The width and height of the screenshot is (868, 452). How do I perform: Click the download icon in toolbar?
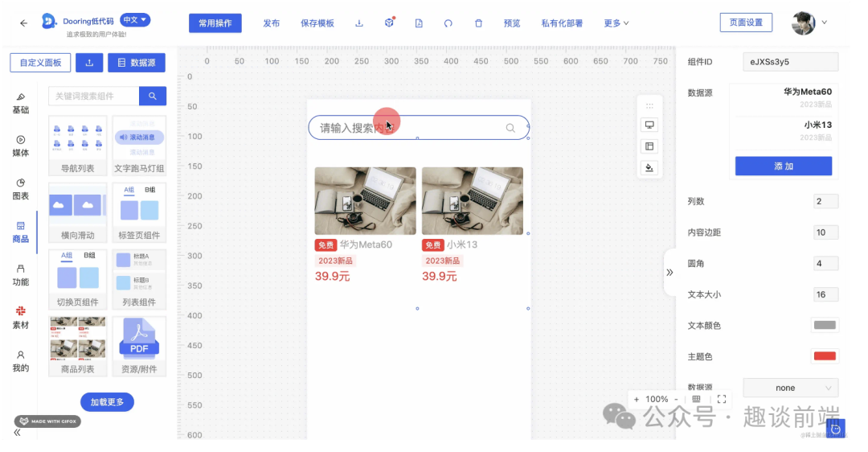point(358,23)
